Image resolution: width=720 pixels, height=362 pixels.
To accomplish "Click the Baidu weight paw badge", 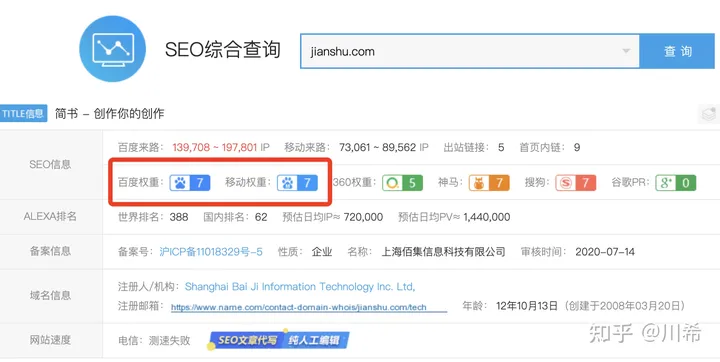I will pos(190,183).
